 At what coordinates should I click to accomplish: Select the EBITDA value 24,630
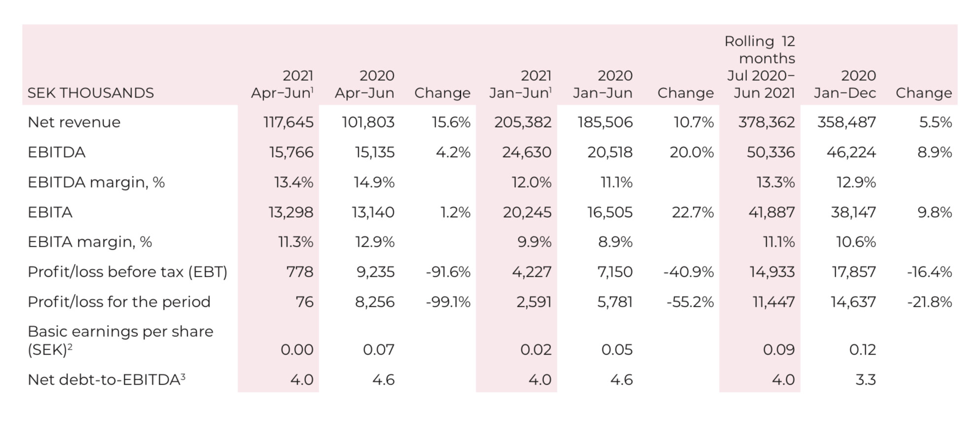527,152
